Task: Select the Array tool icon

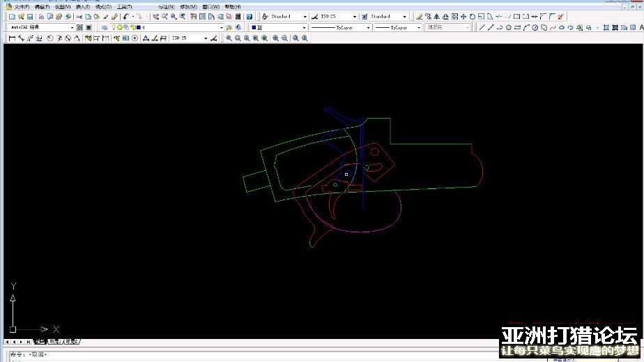Action: point(454,17)
